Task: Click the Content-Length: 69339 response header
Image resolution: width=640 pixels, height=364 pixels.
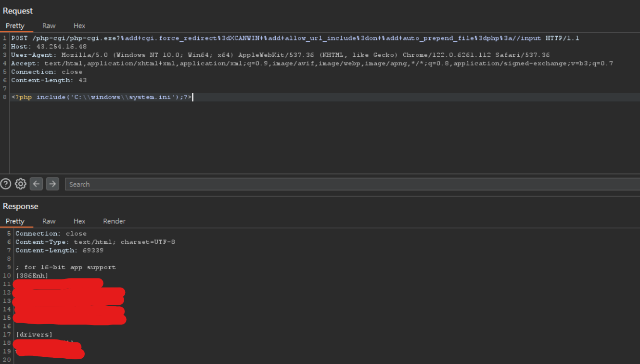Action: pos(59,251)
